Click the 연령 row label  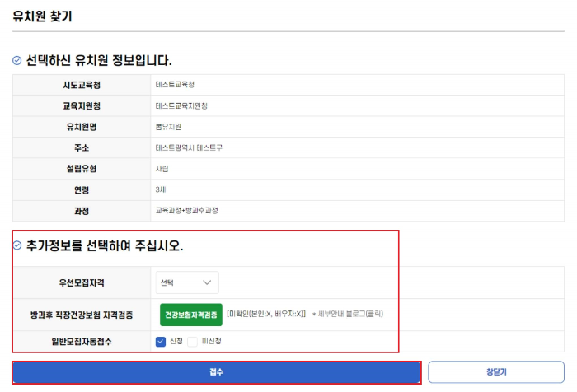82,190
